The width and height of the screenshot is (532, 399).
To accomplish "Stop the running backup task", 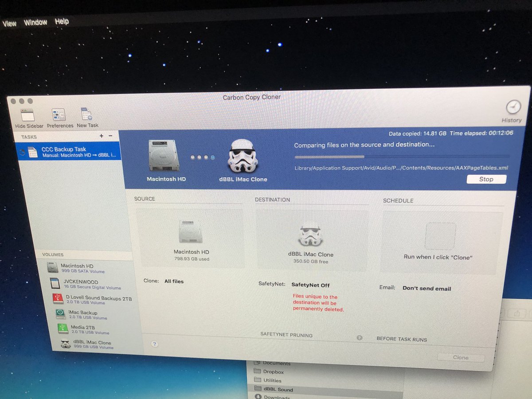I will click(x=486, y=179).
